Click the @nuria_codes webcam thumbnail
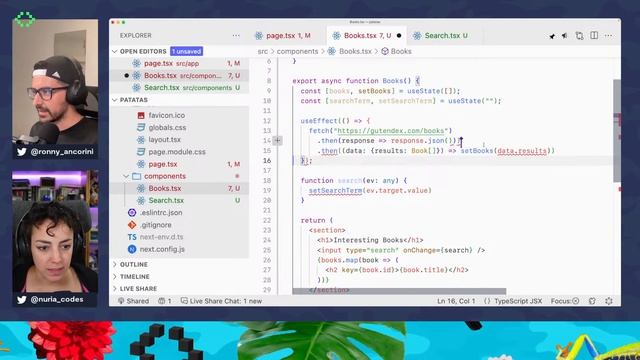This screenshot has height=360, width=640. pos(55,231)
